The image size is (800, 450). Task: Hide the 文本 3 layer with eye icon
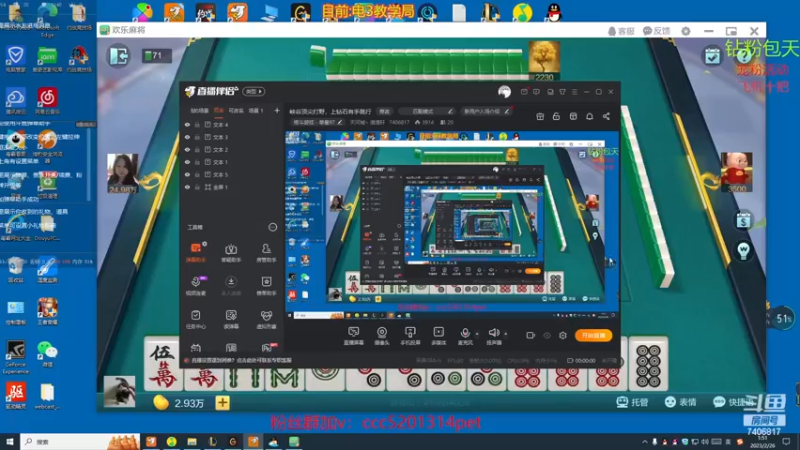pos(187,137)
